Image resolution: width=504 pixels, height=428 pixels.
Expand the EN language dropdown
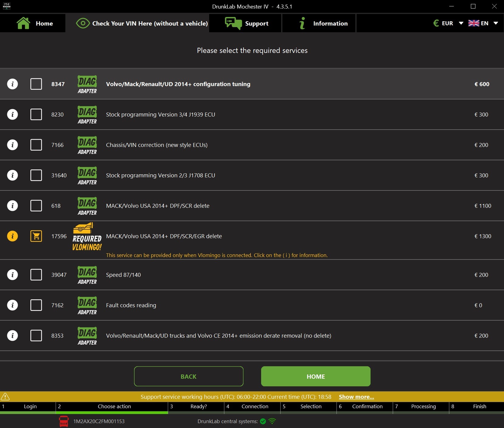pyautogui.click(x=483, y=23)
